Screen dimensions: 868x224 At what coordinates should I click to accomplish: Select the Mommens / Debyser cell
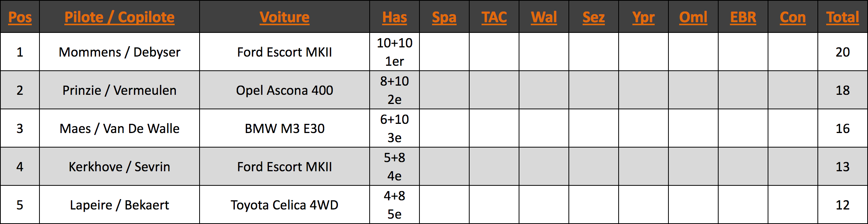[x=120, y=52]
